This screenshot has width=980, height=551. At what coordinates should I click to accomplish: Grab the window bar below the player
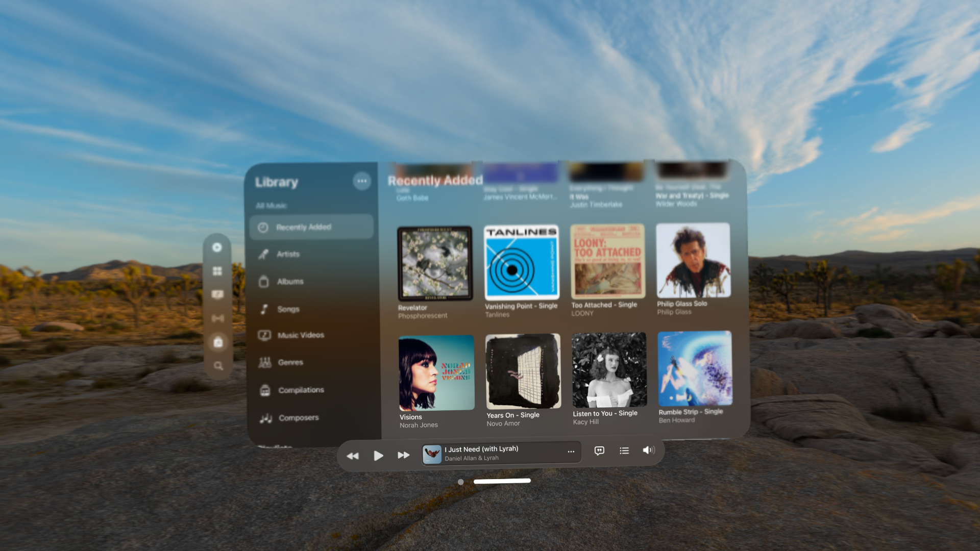click(x=502, y=481)
